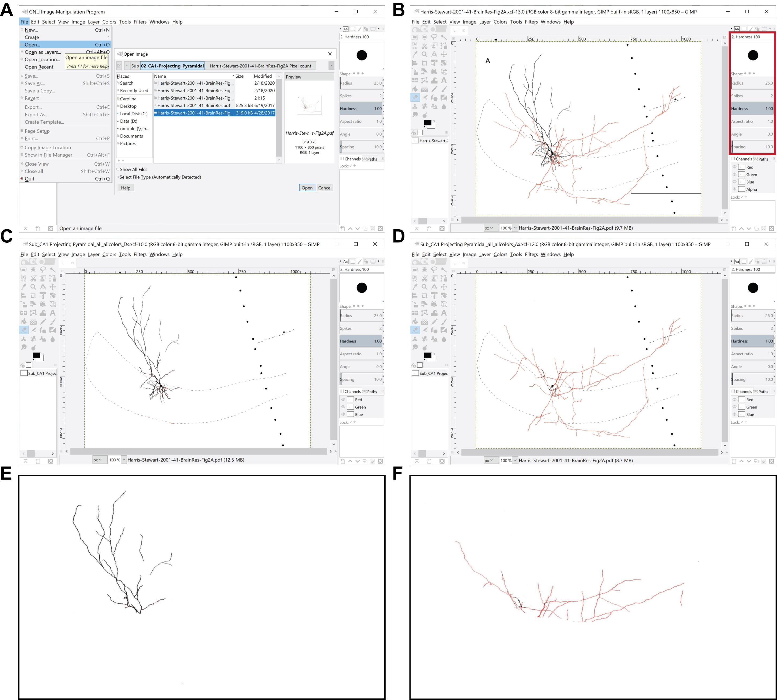Select the Fuzzy Select wand in panel B

click(x=444, y=37)
